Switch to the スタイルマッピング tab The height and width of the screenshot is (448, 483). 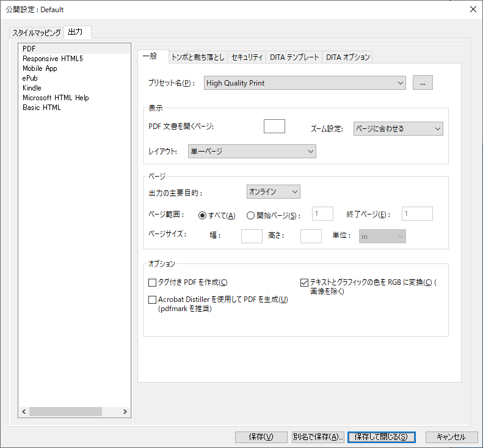(37, 32)
